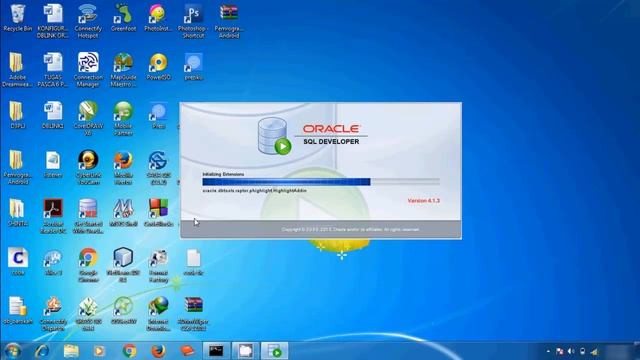Open Internet Explorer from the taskbar
Image resolution: width=640 pixels, height=360 pixels.
point(42,351)
